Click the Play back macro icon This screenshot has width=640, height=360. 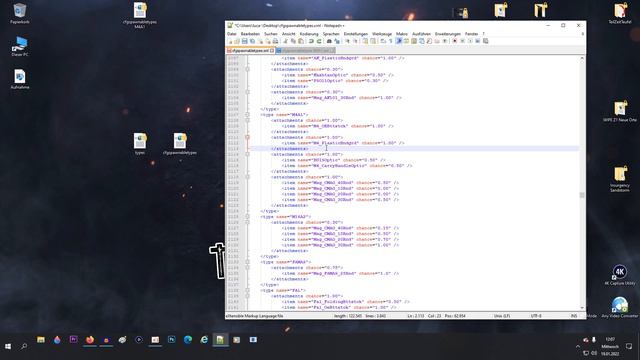coord(470,41)
